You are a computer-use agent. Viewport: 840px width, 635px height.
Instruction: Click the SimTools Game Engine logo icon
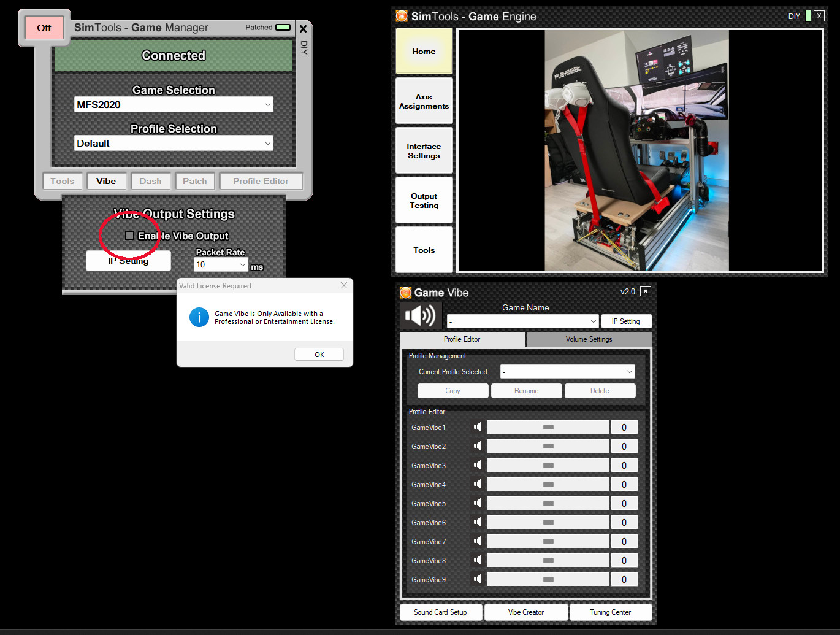point(402,16)
